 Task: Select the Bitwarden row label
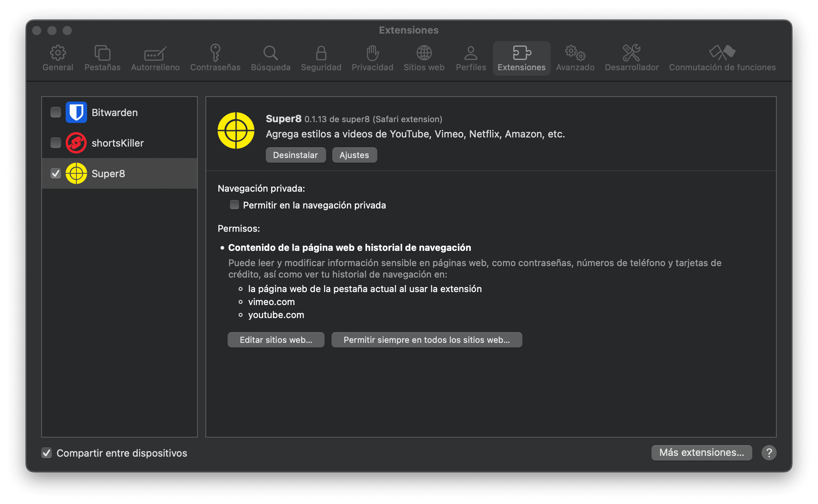tap(115, 113)
